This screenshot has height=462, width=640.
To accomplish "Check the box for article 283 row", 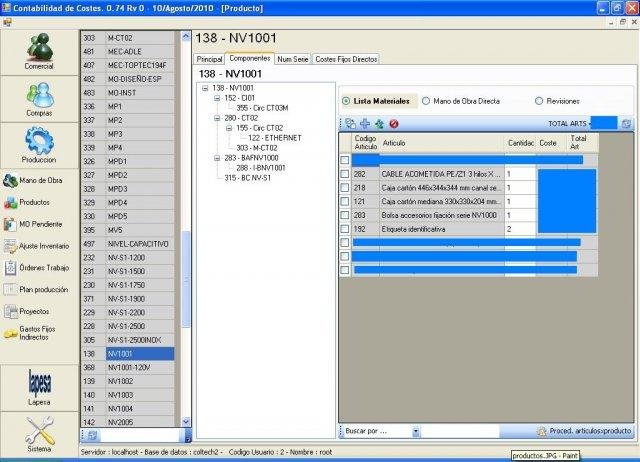I will [x=345, y=215].
